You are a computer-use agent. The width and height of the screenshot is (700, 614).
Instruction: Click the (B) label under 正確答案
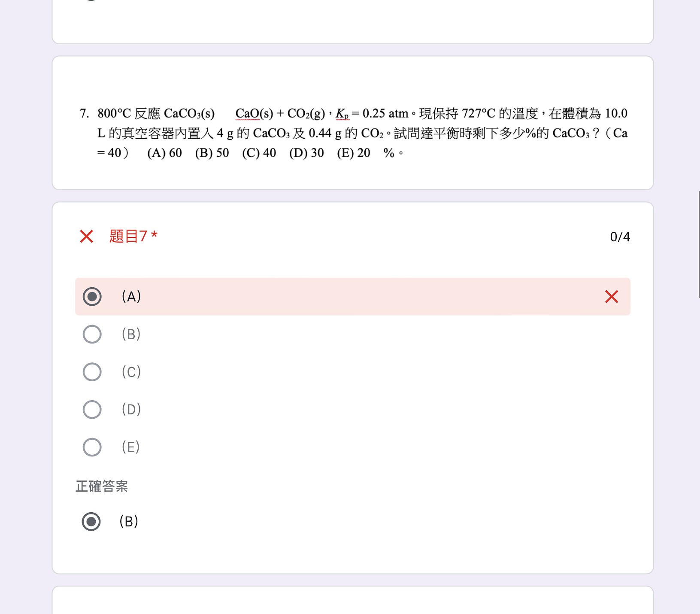(x=129, y=522)
